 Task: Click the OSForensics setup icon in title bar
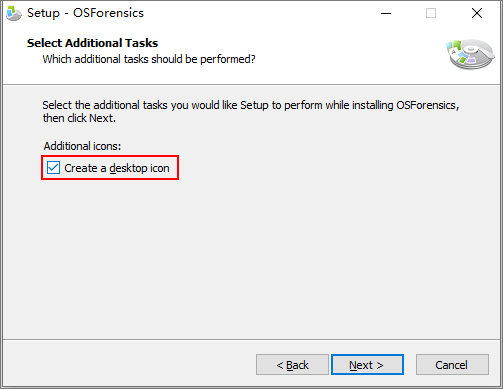pyautogui.click(x=14, y=14)
